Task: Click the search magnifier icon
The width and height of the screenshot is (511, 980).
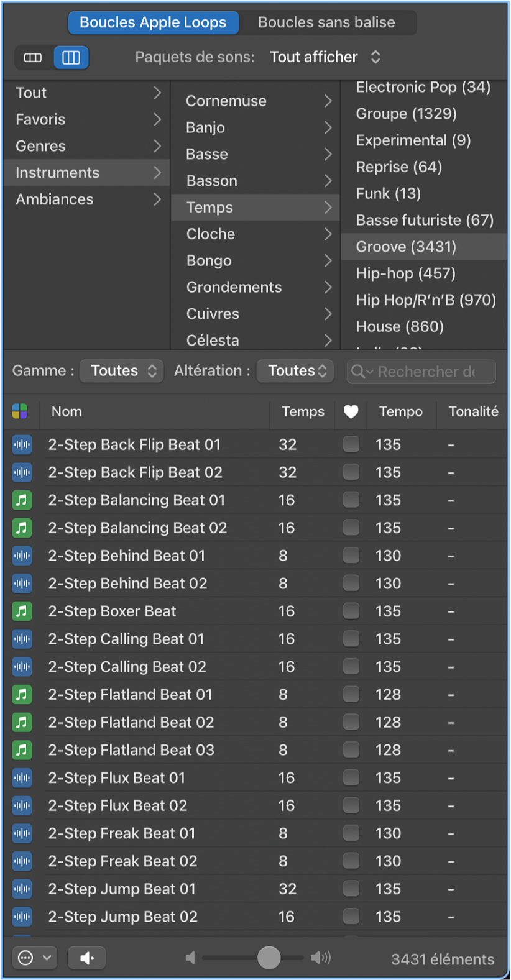Action: tap(359, 372)
